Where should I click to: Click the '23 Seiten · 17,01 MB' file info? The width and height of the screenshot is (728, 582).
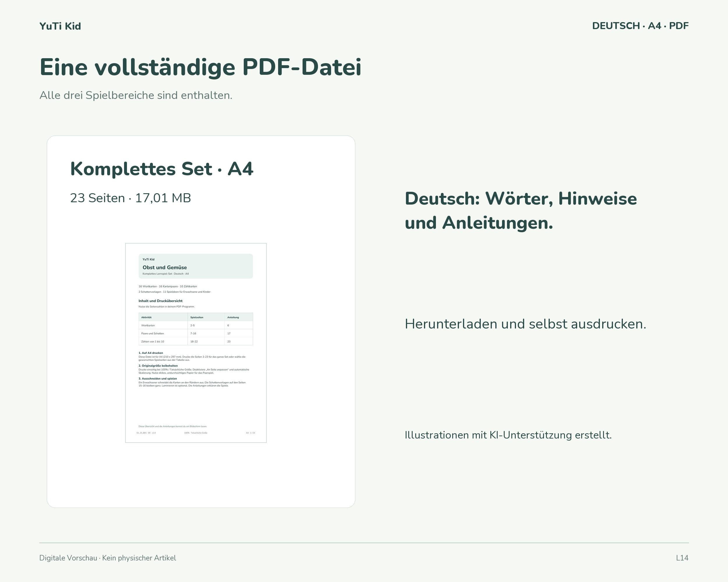[130, 198]
